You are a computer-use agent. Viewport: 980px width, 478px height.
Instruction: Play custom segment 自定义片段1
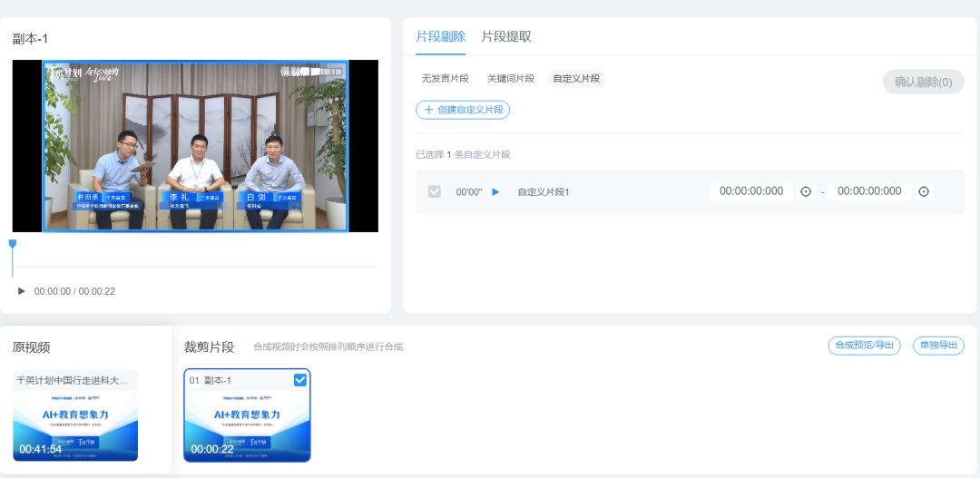tap(495, 191)
